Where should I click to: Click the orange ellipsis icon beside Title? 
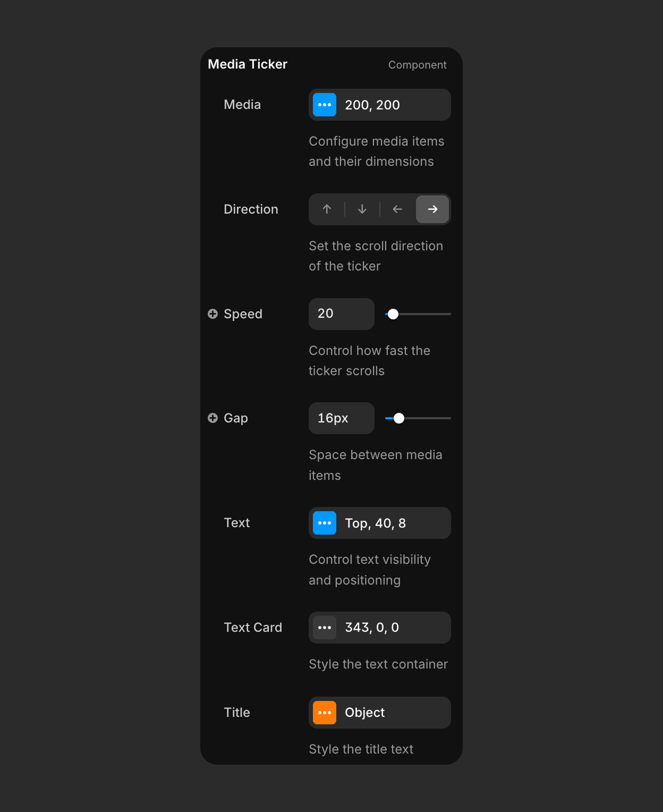click(324, 713)
